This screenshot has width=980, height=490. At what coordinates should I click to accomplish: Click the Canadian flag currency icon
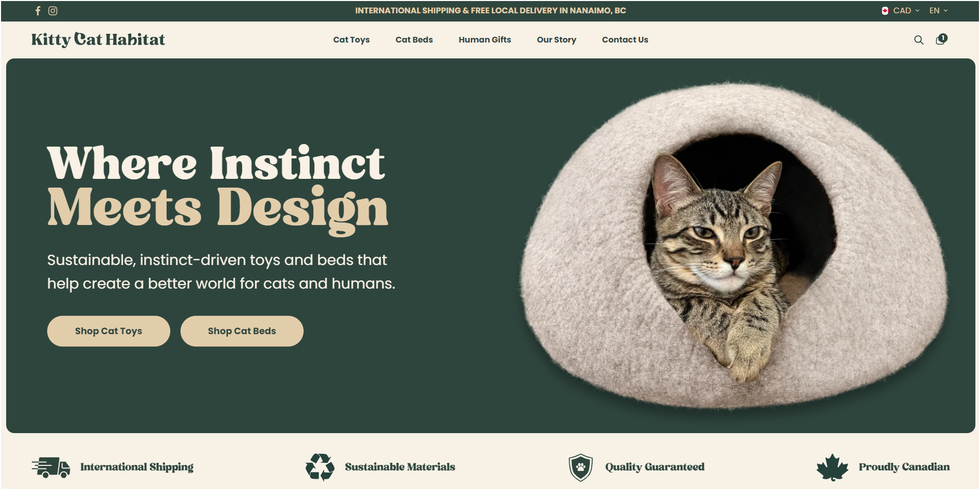click(x=885, y=11)
